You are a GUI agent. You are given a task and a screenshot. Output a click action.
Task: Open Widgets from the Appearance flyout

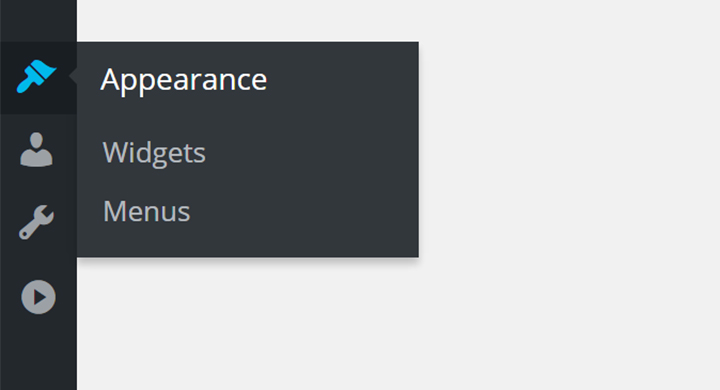[x=154, y=153]
